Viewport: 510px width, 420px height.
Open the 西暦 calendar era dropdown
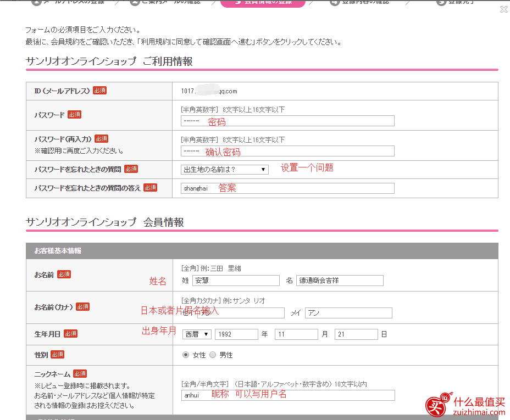[x=197, y=334]
